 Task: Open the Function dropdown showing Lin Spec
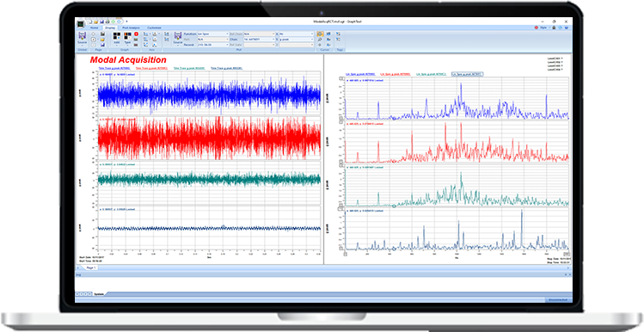click(x=213, y=34)
